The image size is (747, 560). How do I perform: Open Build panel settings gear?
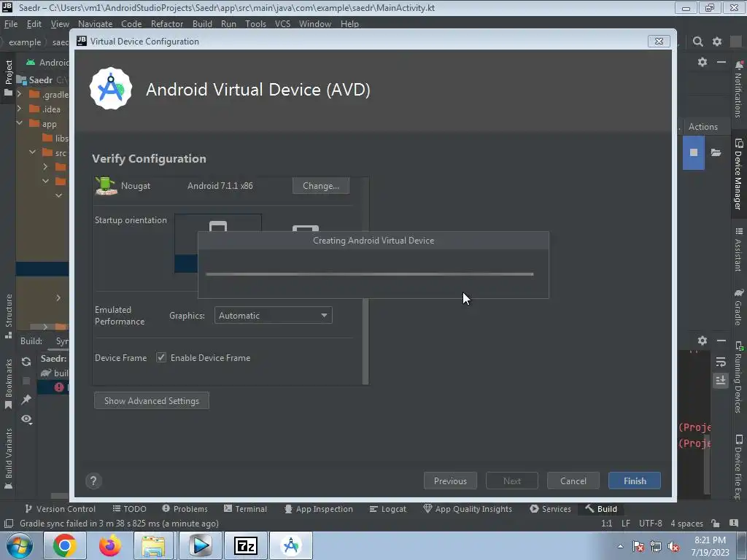click(703, 341)
